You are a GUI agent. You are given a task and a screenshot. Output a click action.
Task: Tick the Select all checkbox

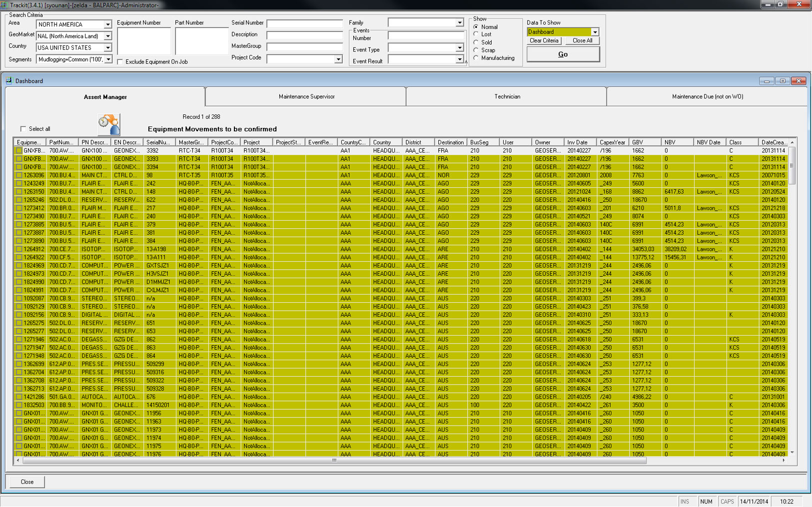[x=23, y=129]
